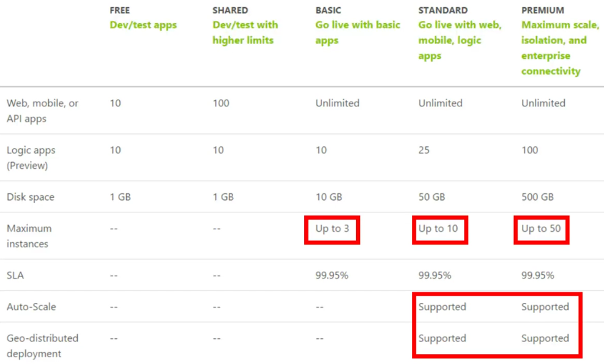The image size is (604, 364).
Task: Click the BASIC plan header
Action: pos(328,10)
